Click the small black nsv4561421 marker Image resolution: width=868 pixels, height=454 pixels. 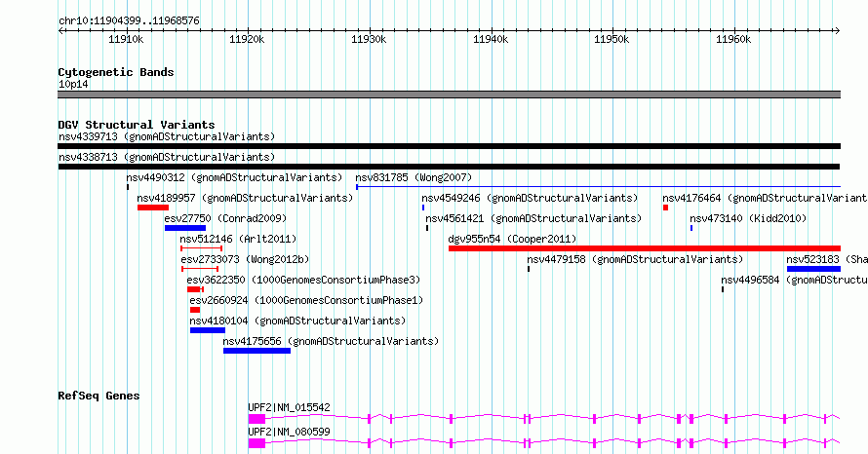[x=427, y=228]
